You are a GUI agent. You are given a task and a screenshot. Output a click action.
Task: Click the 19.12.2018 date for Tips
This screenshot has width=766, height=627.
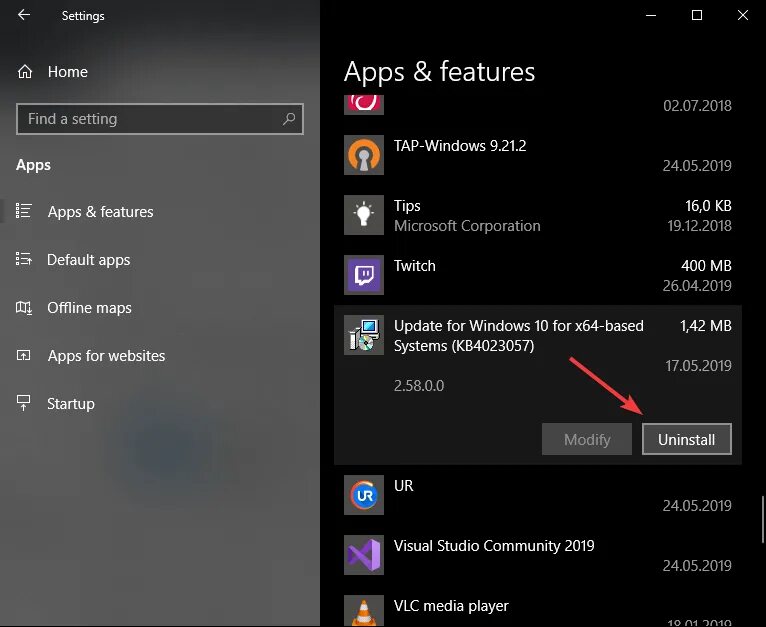pos(699,226)
